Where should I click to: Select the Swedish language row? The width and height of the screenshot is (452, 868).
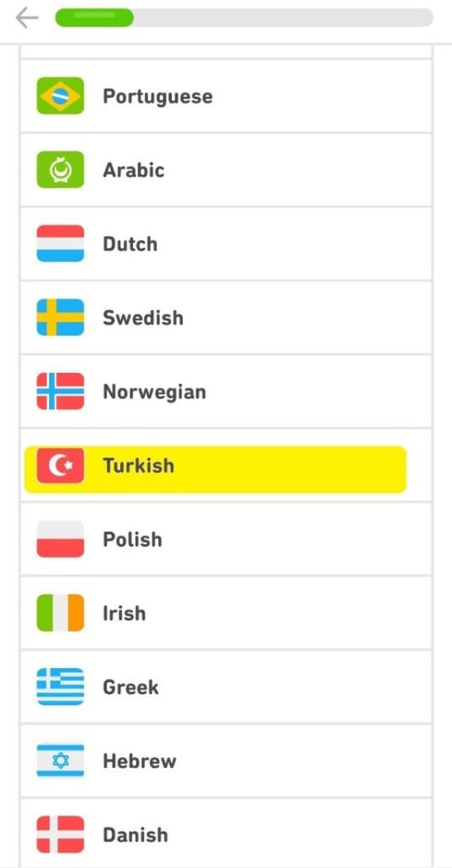click(x=143, y=318)
